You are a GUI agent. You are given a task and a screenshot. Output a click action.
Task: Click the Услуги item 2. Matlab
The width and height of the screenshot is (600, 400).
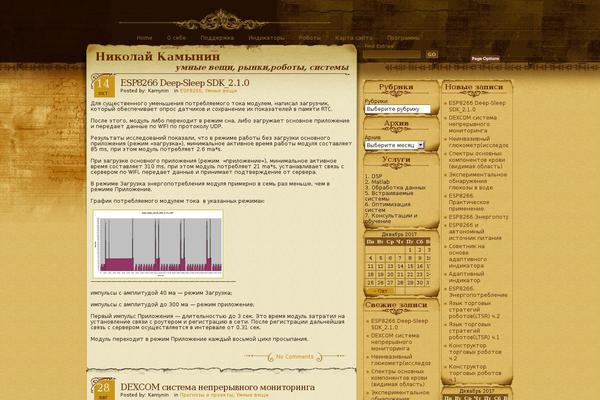click(x=377, y=182)
